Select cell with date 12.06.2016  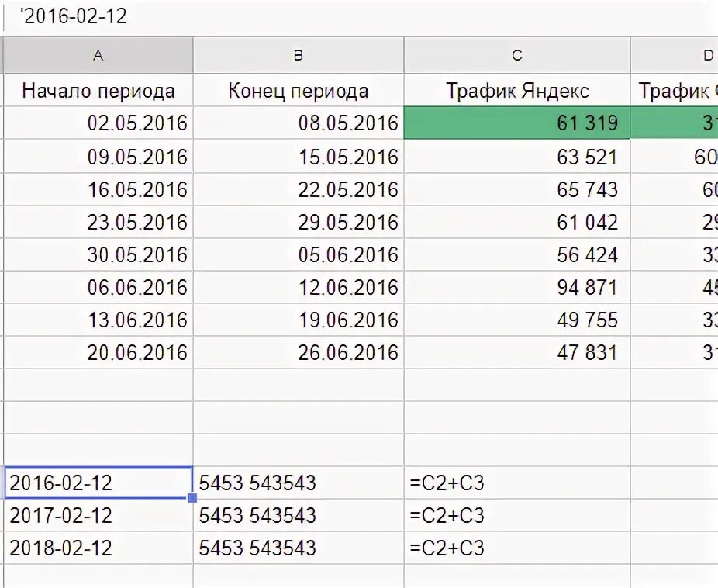point(298,287)
